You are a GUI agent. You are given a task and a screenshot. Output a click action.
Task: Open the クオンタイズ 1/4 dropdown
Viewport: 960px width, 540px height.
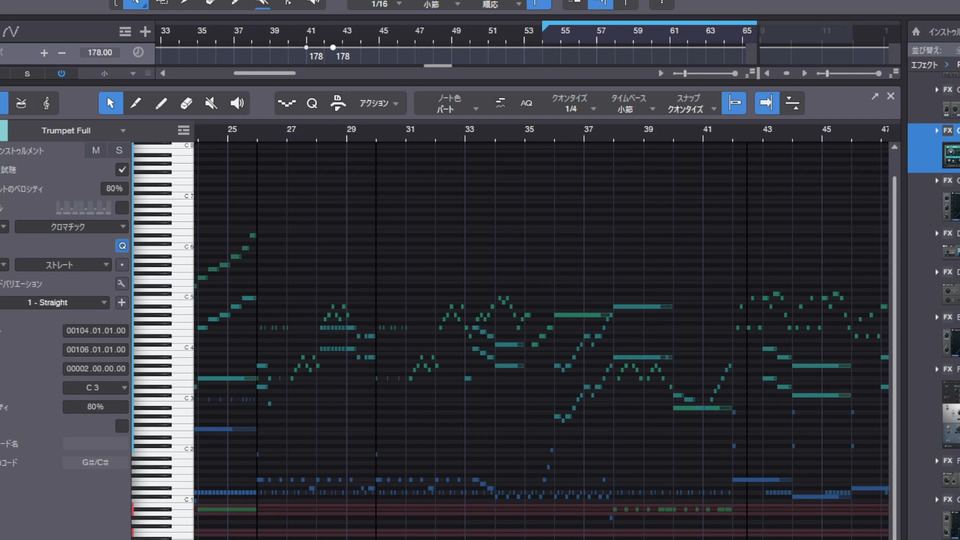click(x=572, y=103)
